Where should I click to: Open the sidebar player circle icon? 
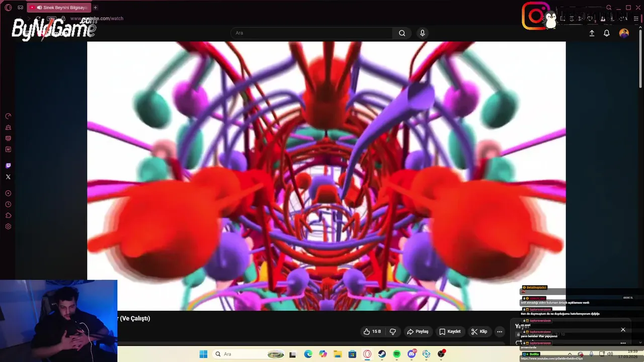(8, 193)
